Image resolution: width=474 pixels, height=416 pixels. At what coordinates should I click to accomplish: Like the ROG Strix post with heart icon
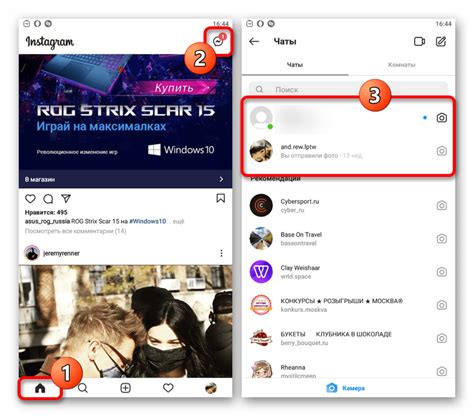pos(30,199)
